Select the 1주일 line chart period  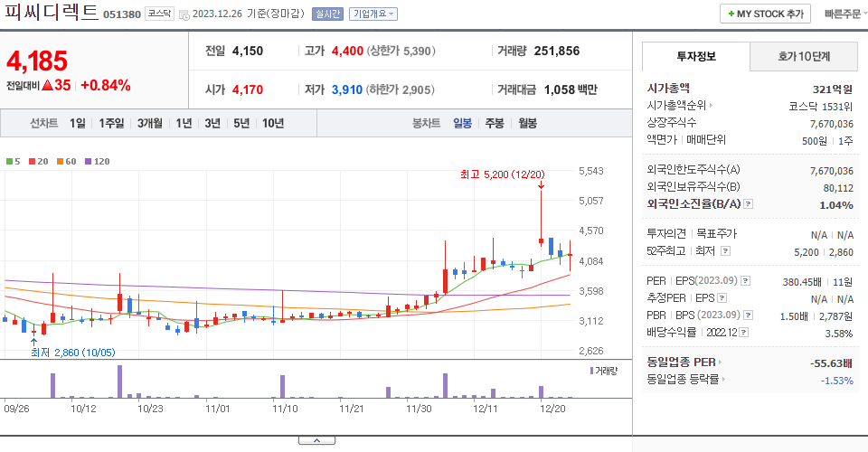tap(111, 123)
